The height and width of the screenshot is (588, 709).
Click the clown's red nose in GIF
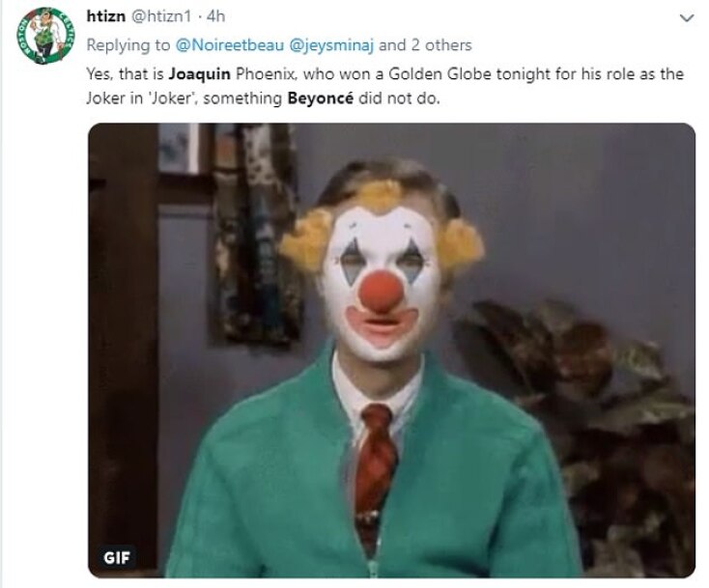tap(382, 292)
